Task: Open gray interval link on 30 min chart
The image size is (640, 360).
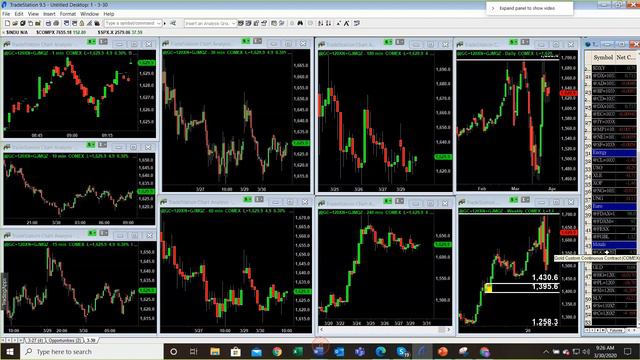Action: (258, 41)
